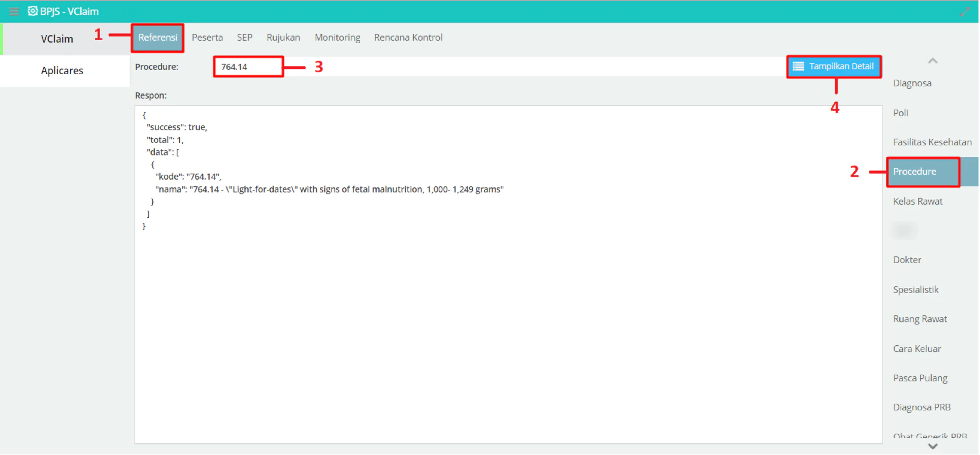
Task: Expand the reference list with the down chevron
Action: pyautogui.click(x=932, y=446)
